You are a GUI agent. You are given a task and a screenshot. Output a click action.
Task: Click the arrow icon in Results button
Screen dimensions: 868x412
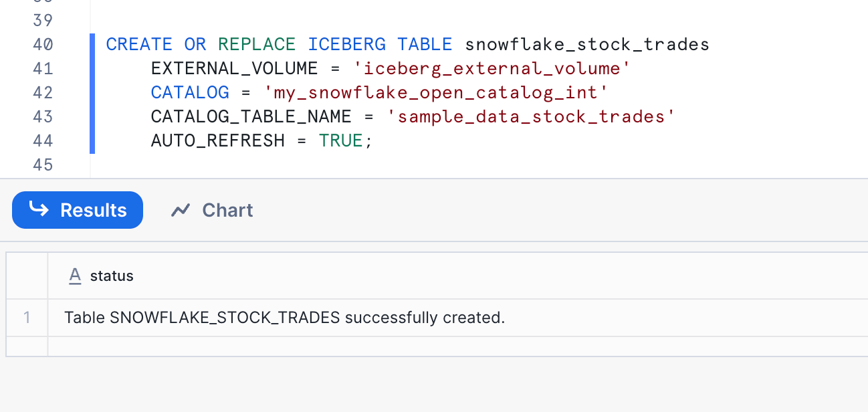(39, 210)
